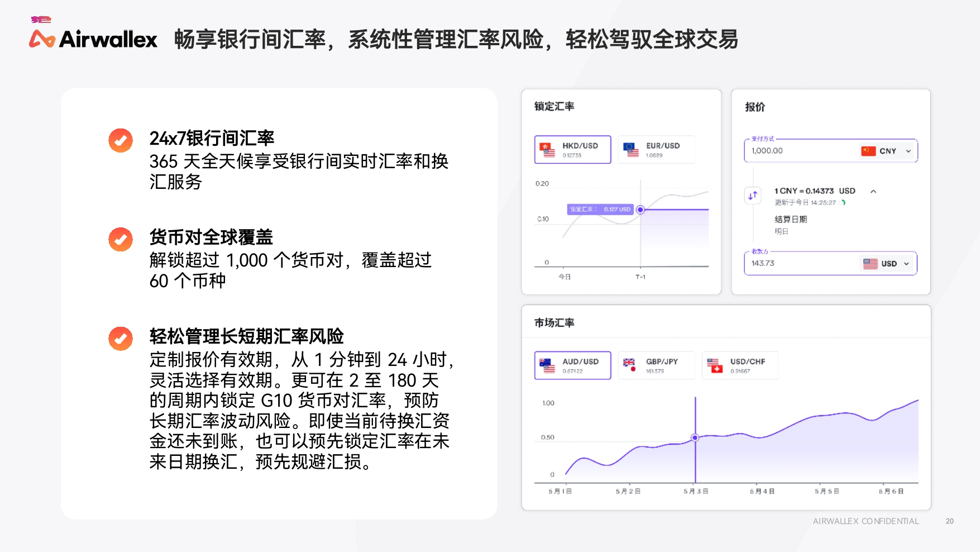Click the Australia flag icon in AUD/USD card

click(546, 363)
